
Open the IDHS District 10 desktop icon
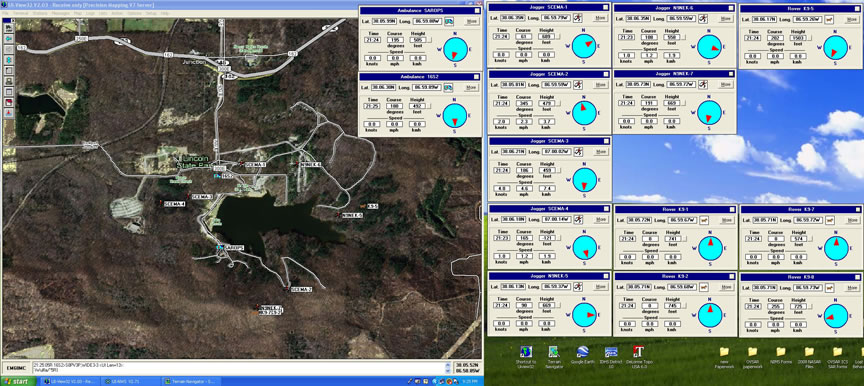[611, 358]
